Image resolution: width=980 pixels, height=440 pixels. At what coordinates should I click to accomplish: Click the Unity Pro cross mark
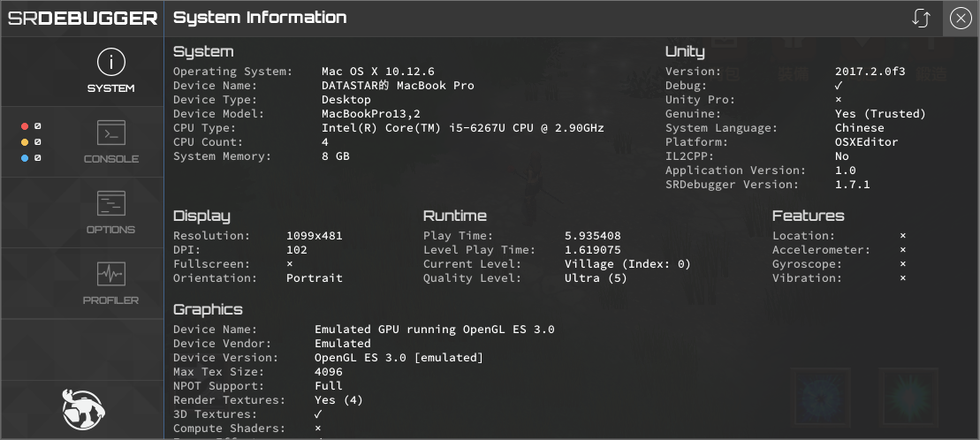pyautogui.click(x=838, y=100)
